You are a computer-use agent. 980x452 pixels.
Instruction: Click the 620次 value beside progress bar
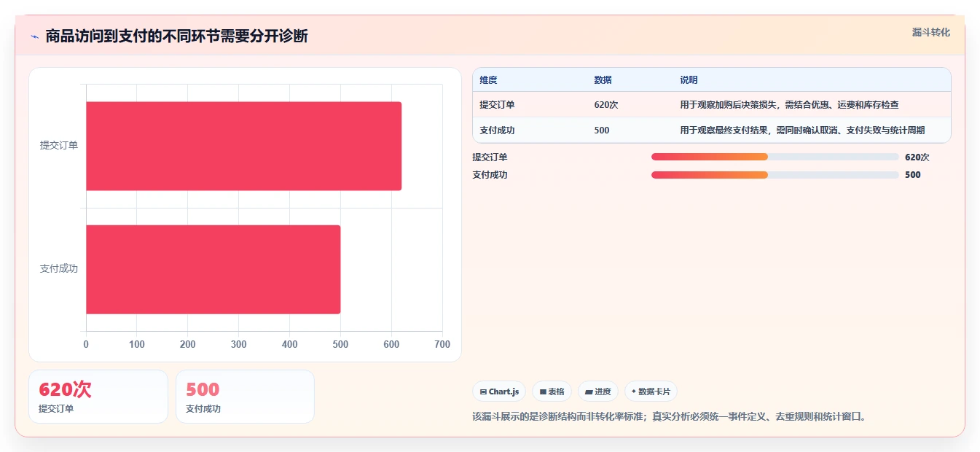[x=917, y=157]
